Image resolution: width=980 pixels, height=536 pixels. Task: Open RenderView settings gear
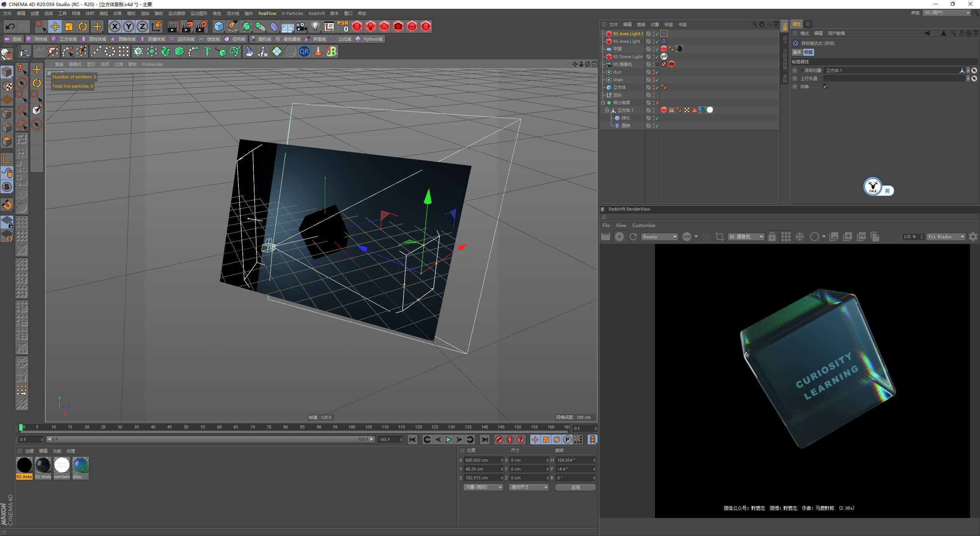(x=973, y=237)
